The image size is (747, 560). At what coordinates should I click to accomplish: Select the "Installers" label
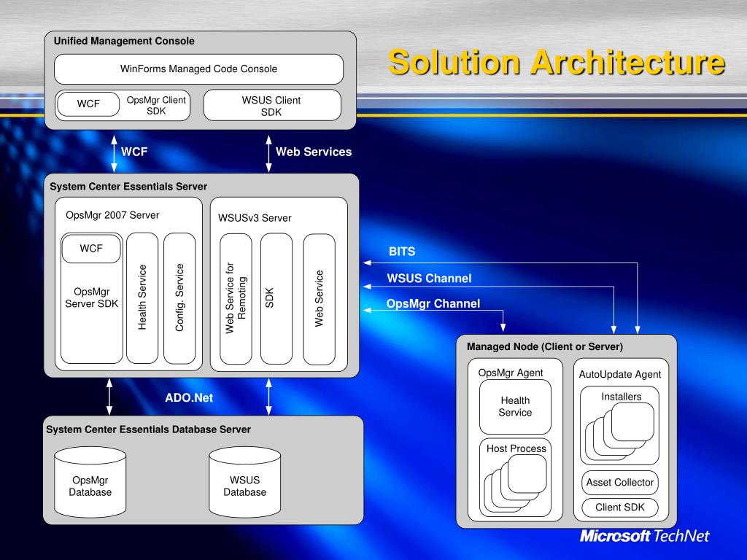point(622,397)
